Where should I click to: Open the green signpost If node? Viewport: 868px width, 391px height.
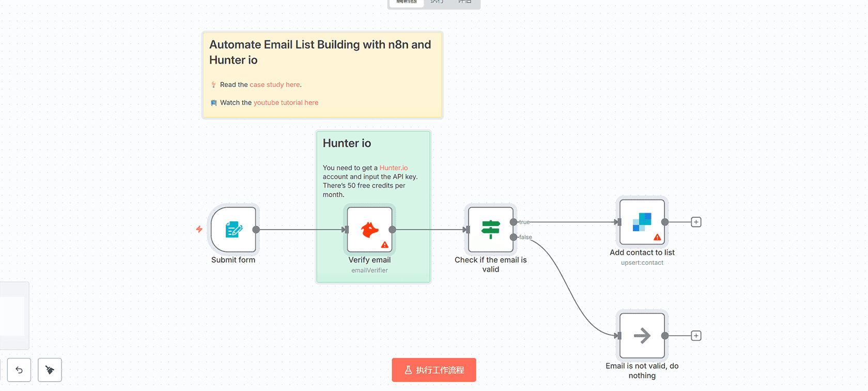[490, 230]
